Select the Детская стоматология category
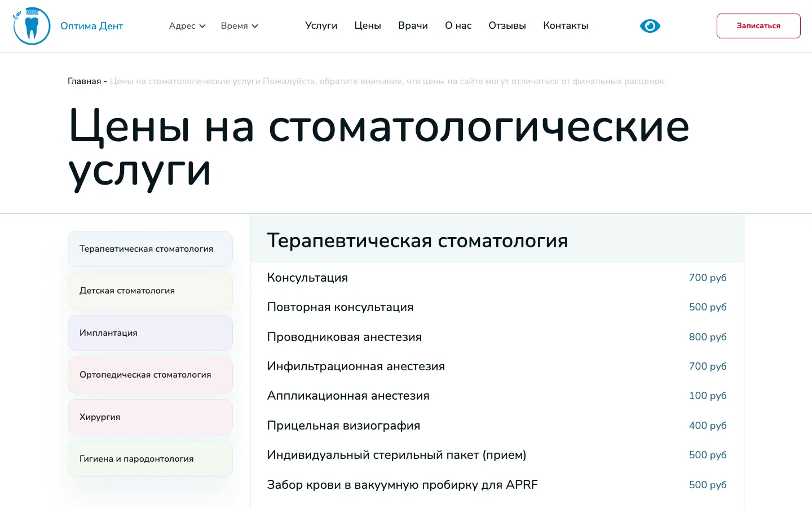This screenshot has height=508, width=812. [150, 291]
